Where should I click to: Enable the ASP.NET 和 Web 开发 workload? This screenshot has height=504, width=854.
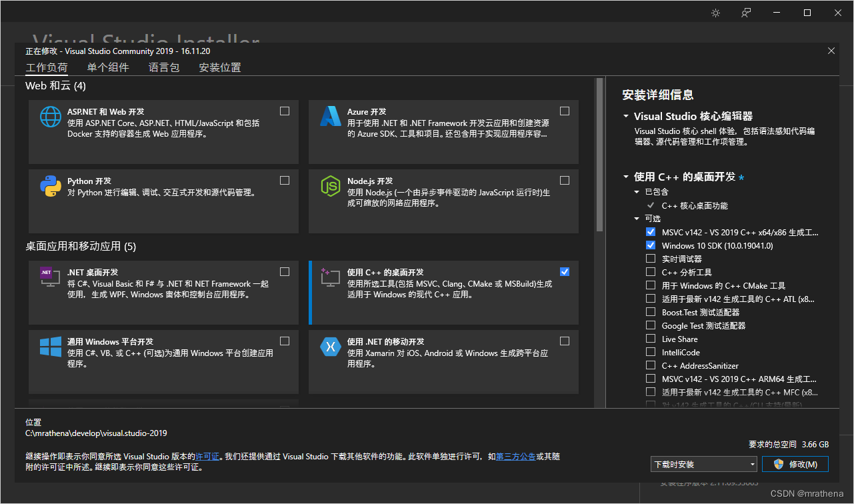(285, 111)
